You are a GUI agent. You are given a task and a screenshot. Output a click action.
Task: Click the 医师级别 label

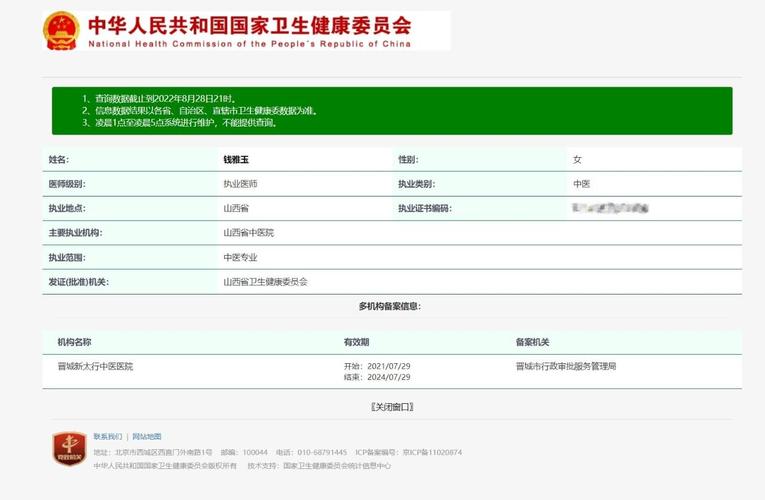(67, 184)
